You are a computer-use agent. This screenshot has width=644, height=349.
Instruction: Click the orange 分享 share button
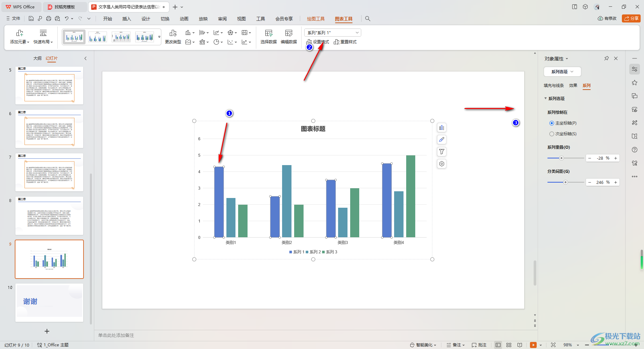click(631, 18)
